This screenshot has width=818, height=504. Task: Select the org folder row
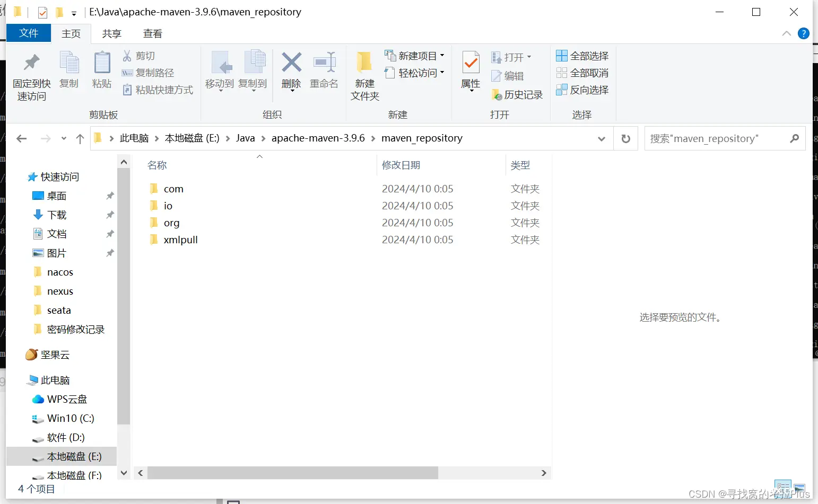coord(171,223)
